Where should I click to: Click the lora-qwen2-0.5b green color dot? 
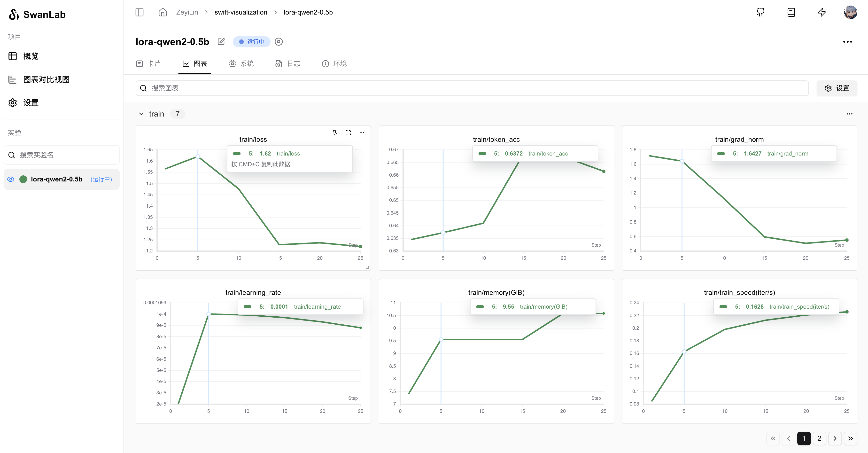23,179
